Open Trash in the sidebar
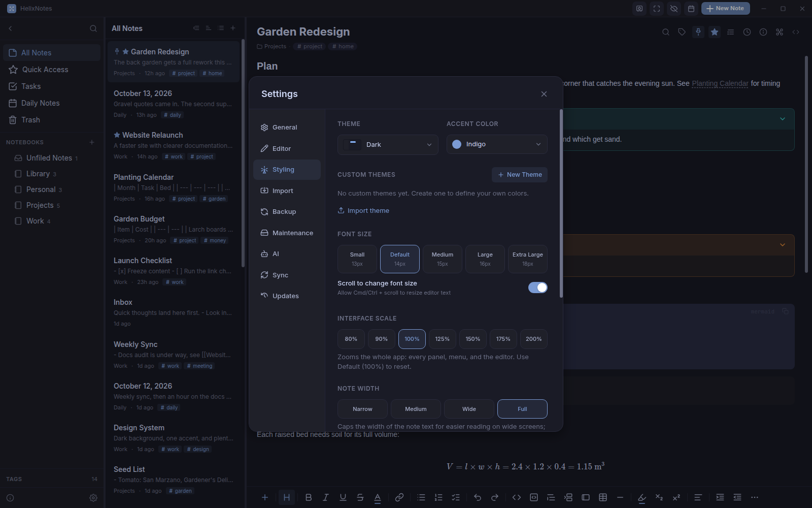The width and height of the screenshot is (812, 508). tap(52, 120)
